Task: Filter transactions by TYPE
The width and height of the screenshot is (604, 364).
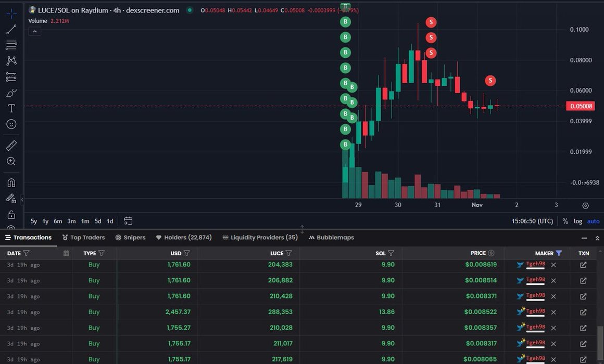Action: pyautogui.click(x=102, y=253)
